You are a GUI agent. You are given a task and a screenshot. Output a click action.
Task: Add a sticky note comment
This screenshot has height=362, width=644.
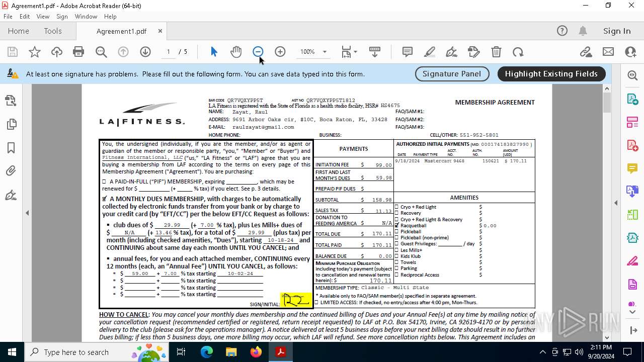click(x=408, y=52)
